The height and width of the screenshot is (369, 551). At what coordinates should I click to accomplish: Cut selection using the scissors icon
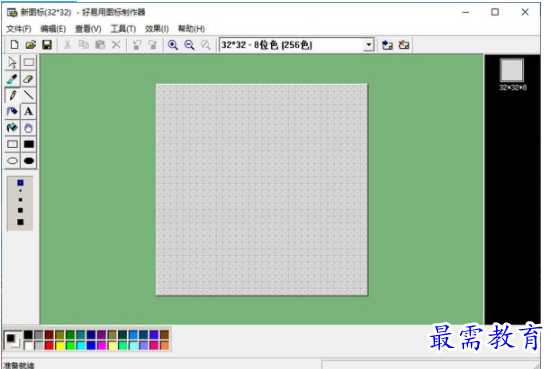coord(67,45)
